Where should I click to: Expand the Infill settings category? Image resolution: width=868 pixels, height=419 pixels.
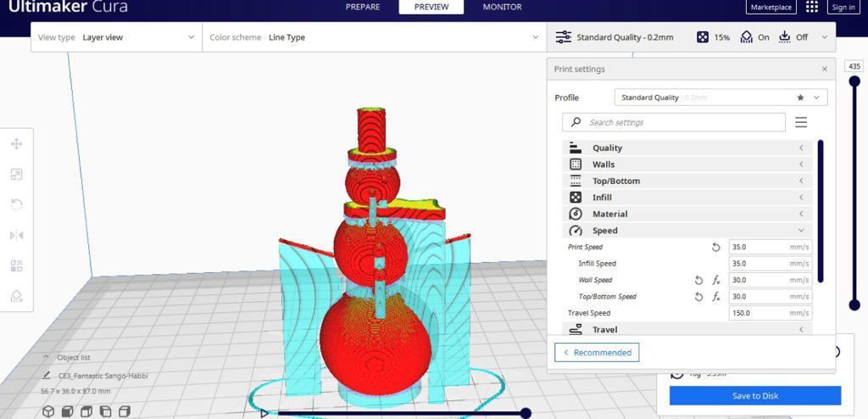(687, 198)
